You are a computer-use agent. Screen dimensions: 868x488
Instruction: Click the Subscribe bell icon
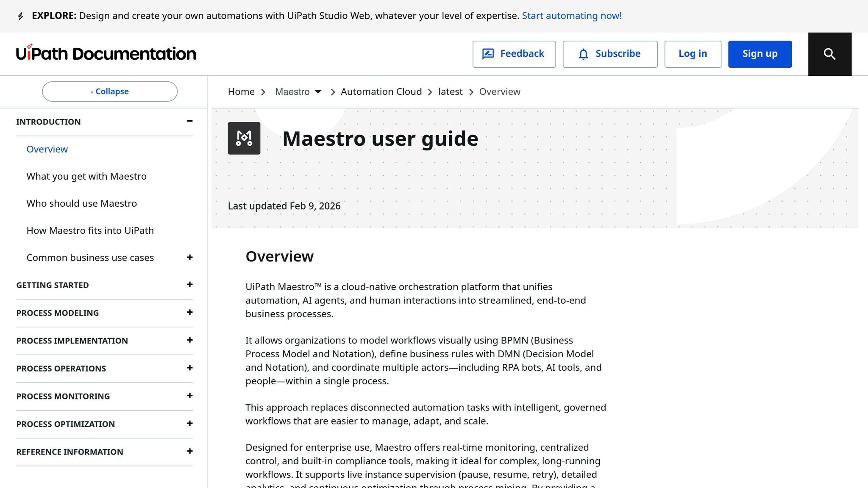(x=584, y=54)
